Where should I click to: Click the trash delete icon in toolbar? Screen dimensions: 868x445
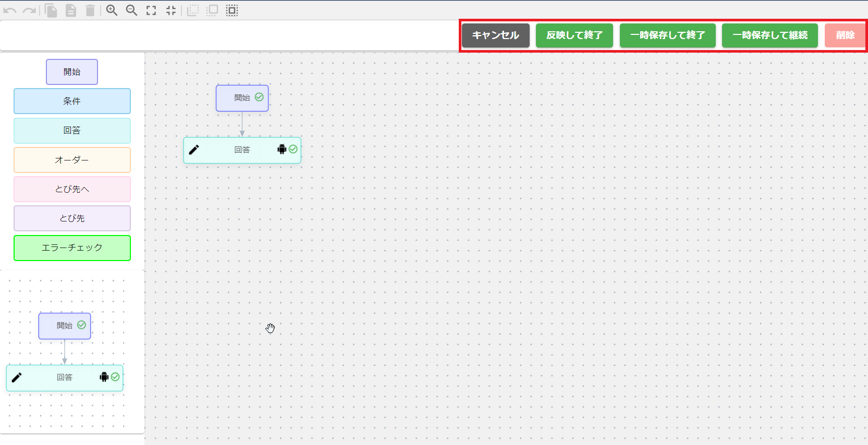[x=90, y=10]
